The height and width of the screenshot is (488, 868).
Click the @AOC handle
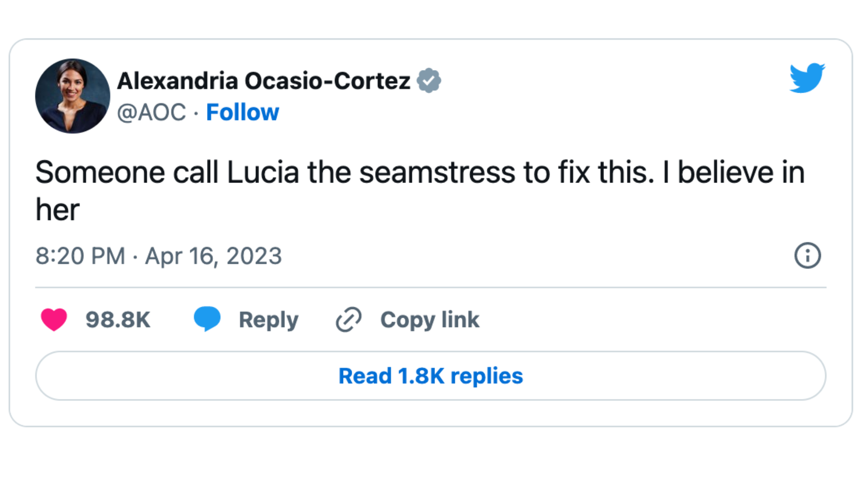point(151,112)
